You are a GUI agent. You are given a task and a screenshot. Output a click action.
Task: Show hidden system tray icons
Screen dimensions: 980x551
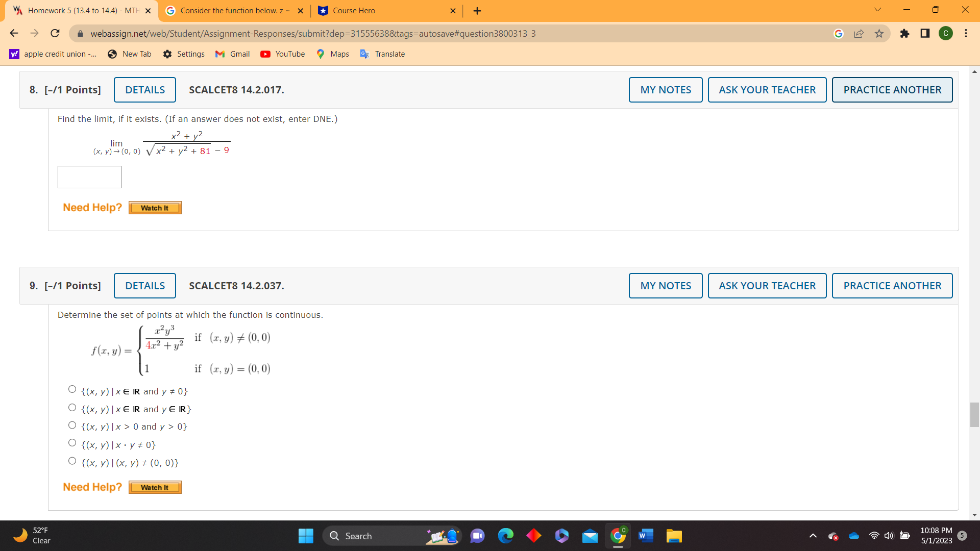[813, 536]
